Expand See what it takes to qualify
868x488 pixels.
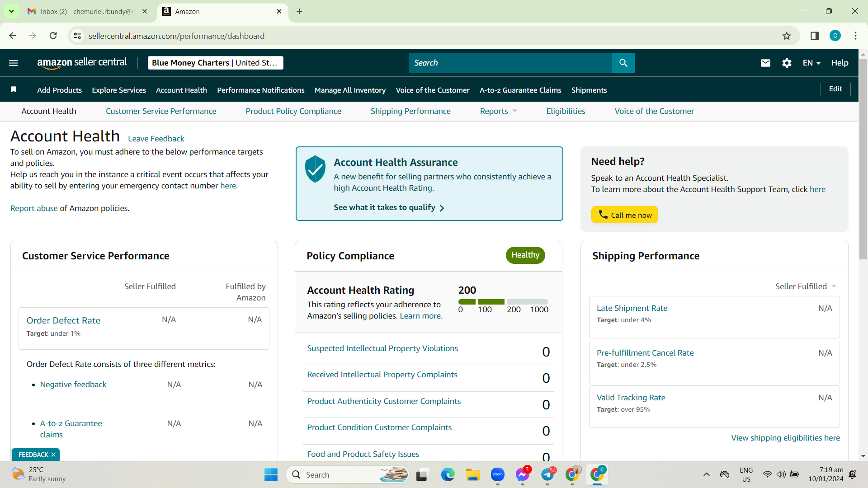[x=389, y=207]
